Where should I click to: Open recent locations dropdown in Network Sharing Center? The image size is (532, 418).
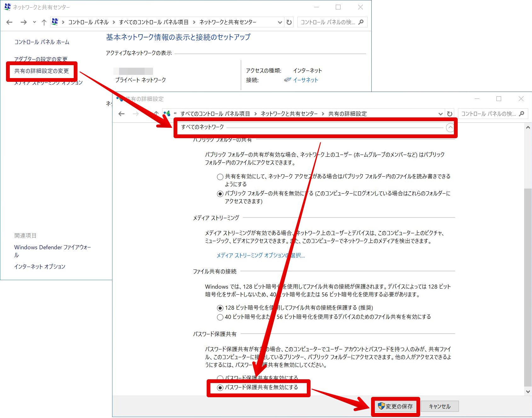click(x=34, y=22)
